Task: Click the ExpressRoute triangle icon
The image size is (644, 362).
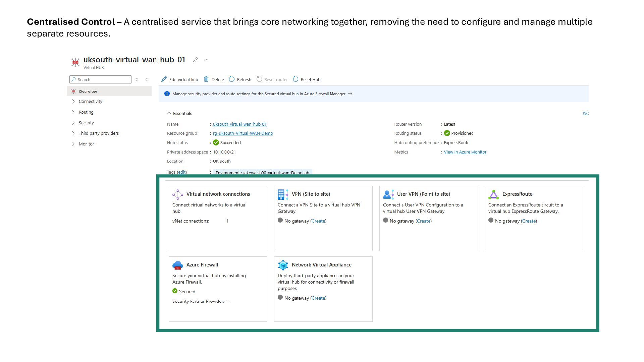Action: [494, 194]
